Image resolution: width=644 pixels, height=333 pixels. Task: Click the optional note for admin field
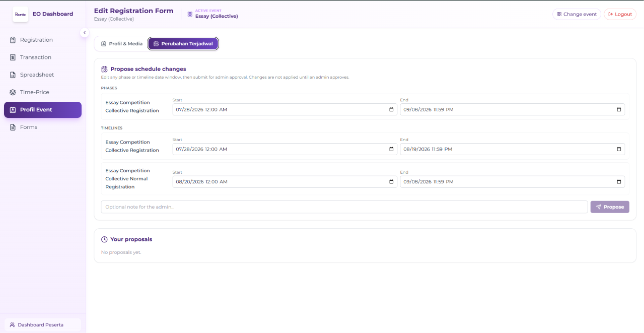344,207
